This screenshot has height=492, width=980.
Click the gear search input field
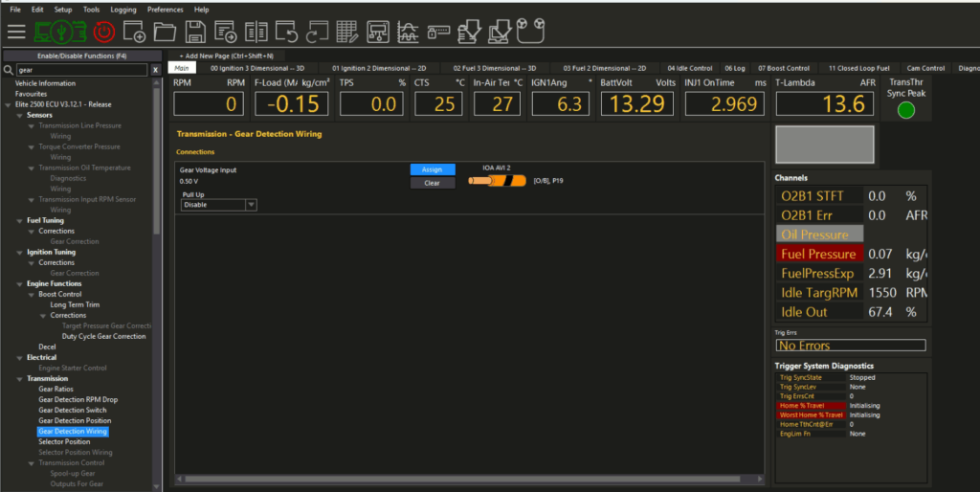tap(81, 70)
